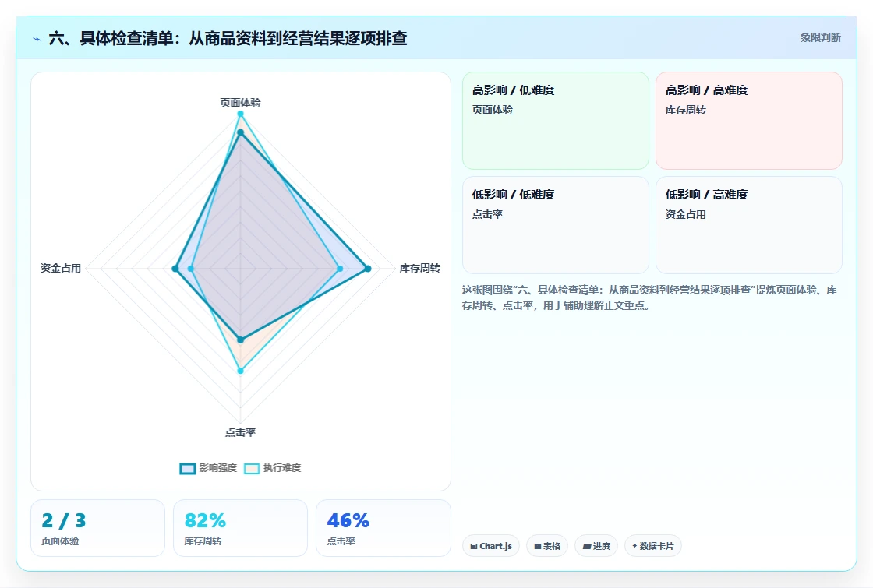
Task: Click the 象限判断 label in header
Action: (821, 38)
